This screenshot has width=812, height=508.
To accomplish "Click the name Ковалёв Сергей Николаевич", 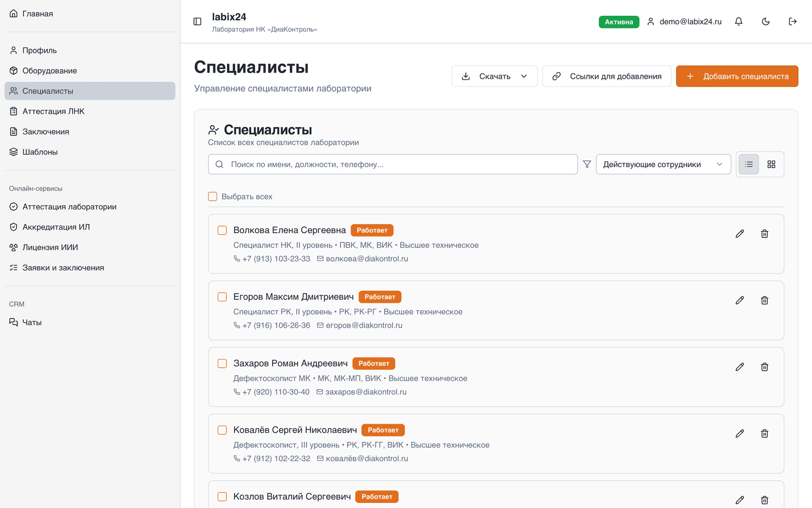I will 295,430.
